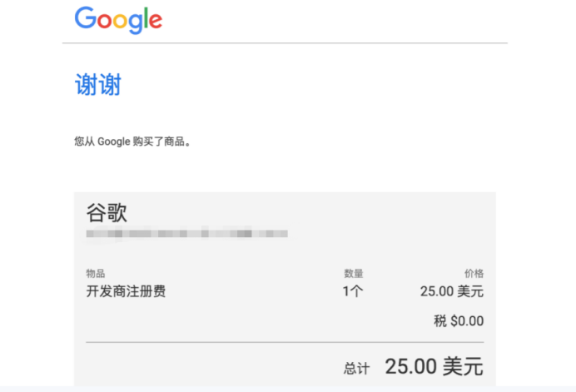Click the divider line above the total
Viewport: 576px width, 392px height.
(285, 342)
